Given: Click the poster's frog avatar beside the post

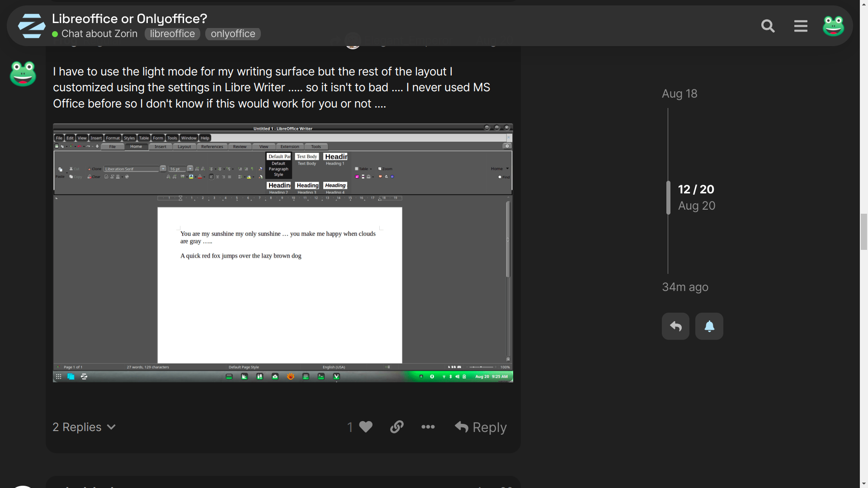Looking at the screenshot, I should click(23, 74).
